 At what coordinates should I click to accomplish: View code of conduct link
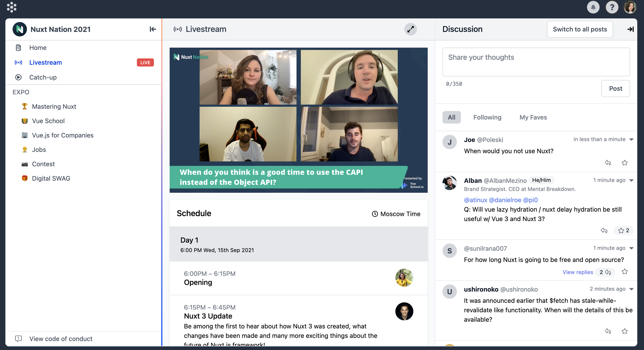tap(61, 339)
